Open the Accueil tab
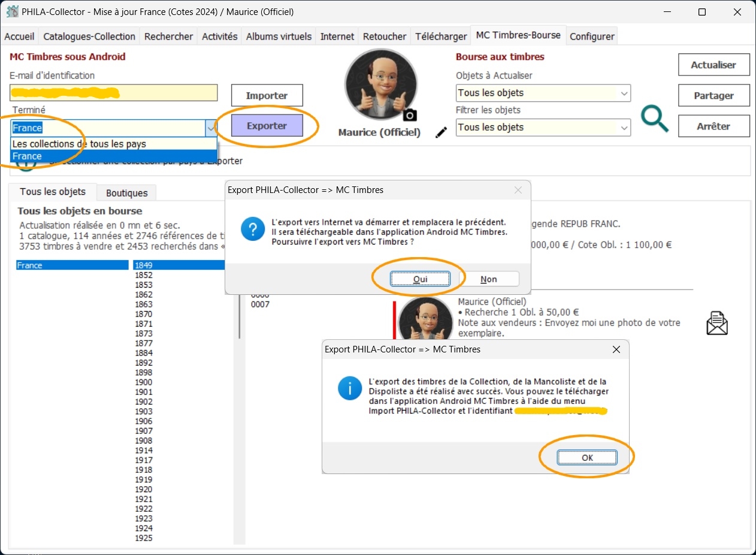The height and width of the screenshot is (555, 756). pyautogui.click(x=20, y=37)
